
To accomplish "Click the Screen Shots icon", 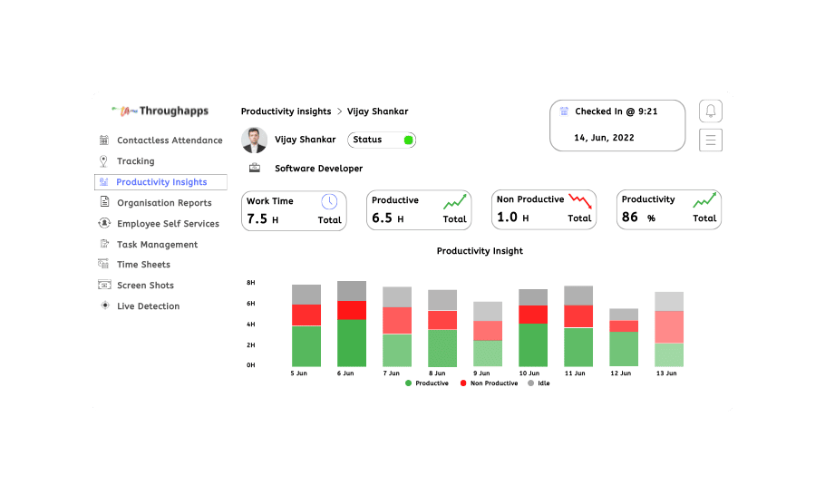I will click(x=104, y=285).
